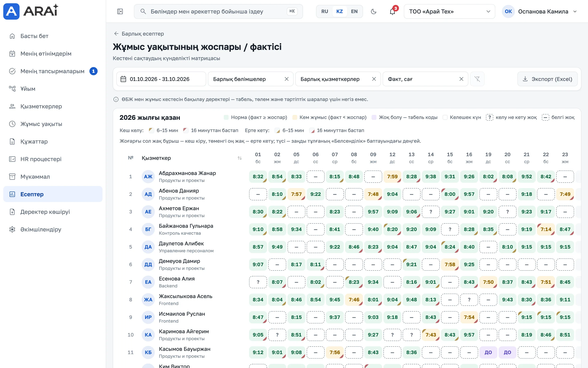This screenshot has height=368, width=588.
Task: Switch language to KZ
Action: (x=340, y=11)
